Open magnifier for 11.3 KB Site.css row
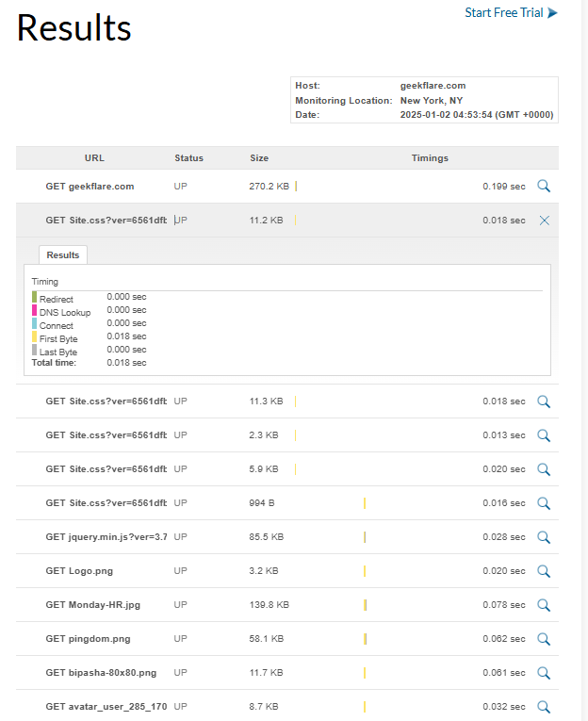This screenshot has width=588, height=721. pyautogui.click(x=544, y=401)
